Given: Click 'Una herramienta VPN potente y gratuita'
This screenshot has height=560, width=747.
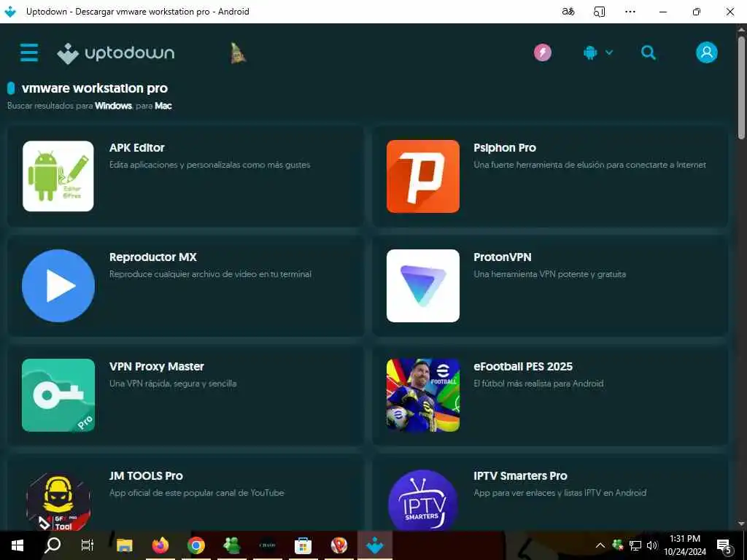Looking at the screenshot, I should (x=550, y=274).
